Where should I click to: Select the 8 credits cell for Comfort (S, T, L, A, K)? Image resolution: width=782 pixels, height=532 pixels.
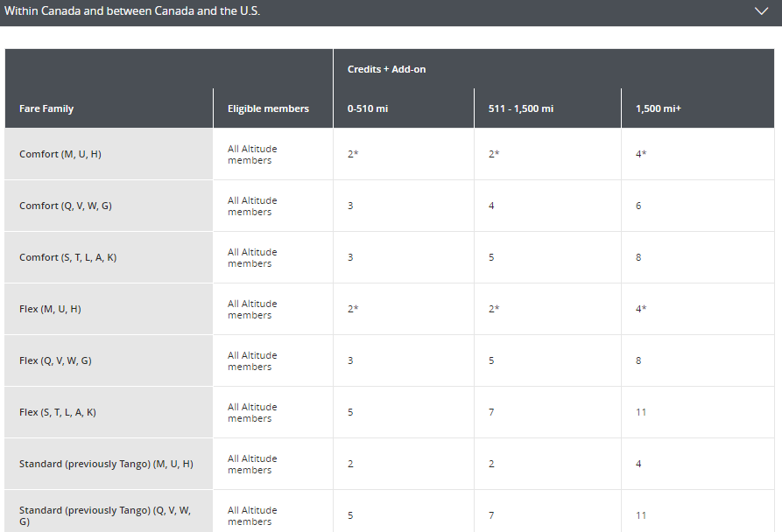(638, 257)
